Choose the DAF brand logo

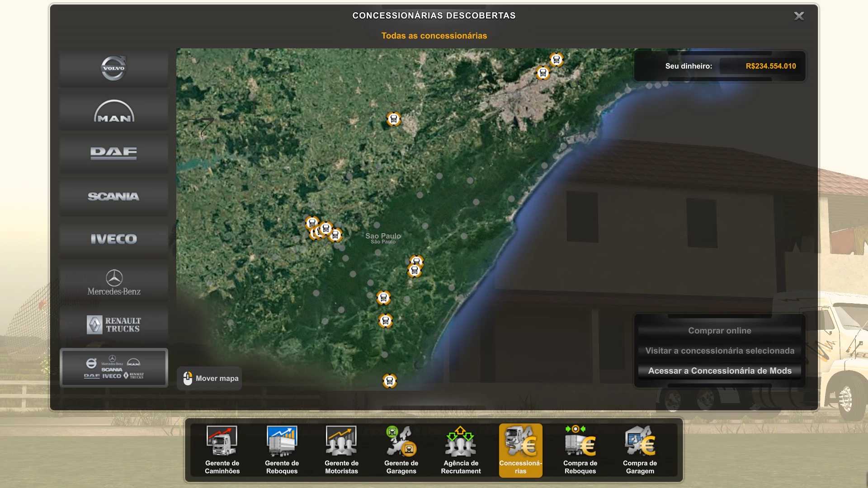click(113, 153)
